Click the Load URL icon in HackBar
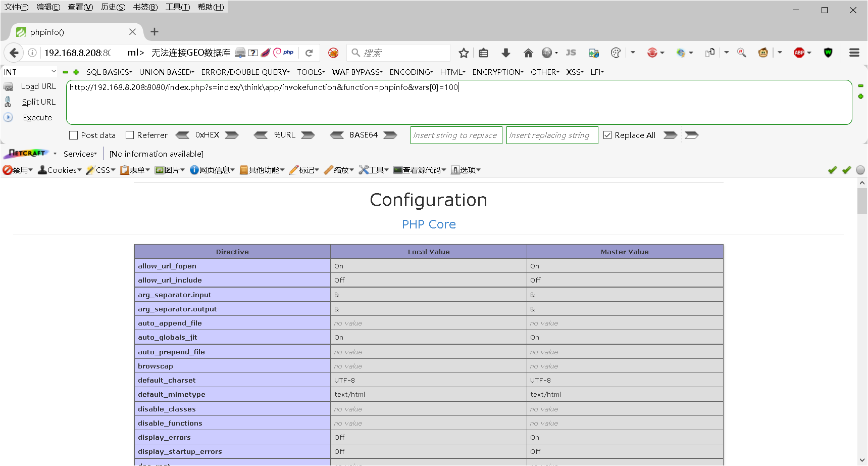868x466 pixels. 9,86
